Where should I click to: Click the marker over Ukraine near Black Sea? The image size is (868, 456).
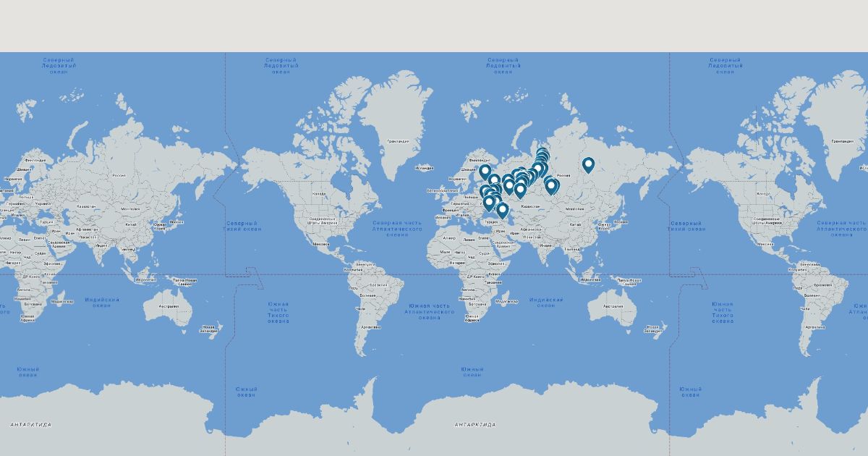coord(490,202)
